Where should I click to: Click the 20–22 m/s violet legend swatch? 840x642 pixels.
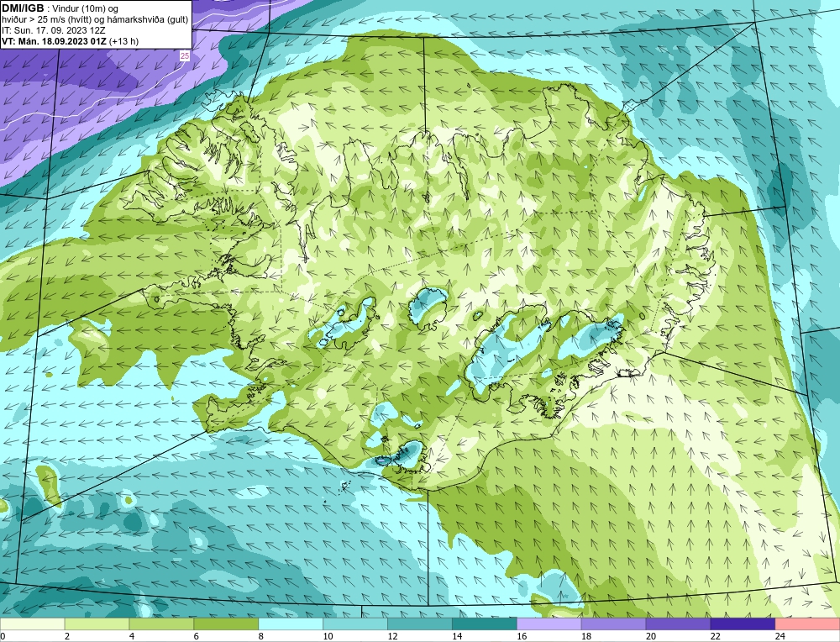pos(678,624)
